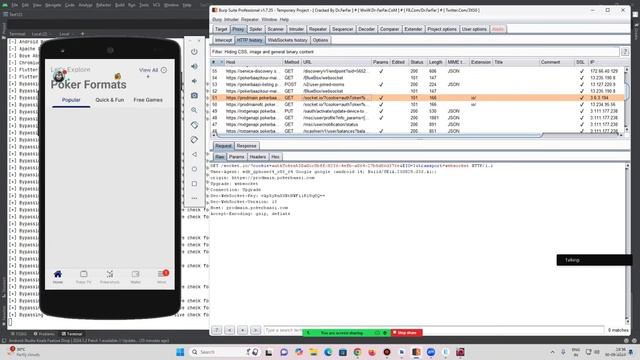Click the Windows Start button
The image size is (640, 360).
coord(180,352)
